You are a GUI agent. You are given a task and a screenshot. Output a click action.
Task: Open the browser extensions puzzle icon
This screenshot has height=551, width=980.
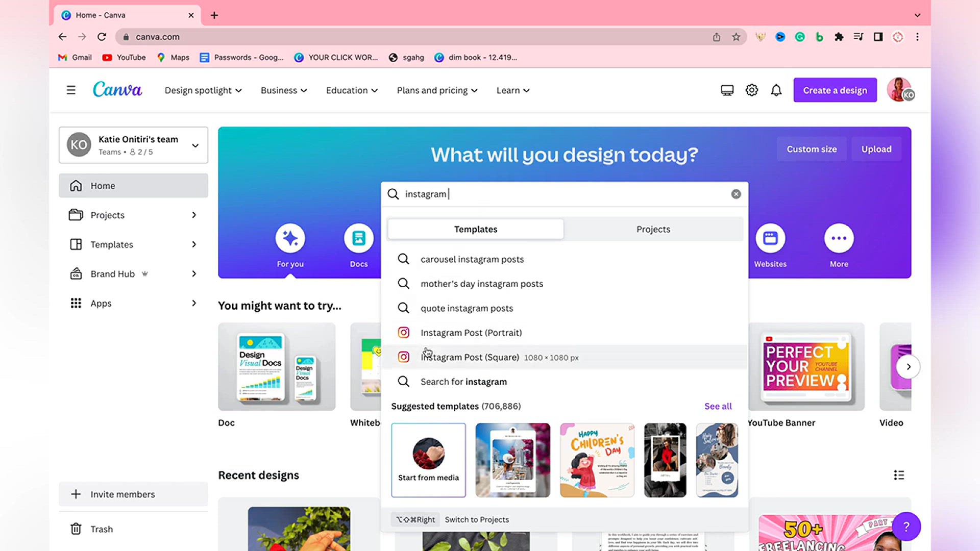click(x=839, y=37)
